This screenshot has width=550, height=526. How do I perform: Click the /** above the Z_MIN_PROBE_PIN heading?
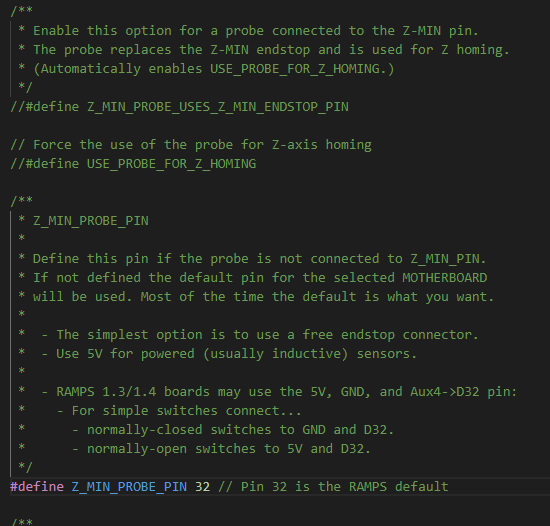click(x=21, y=200)
